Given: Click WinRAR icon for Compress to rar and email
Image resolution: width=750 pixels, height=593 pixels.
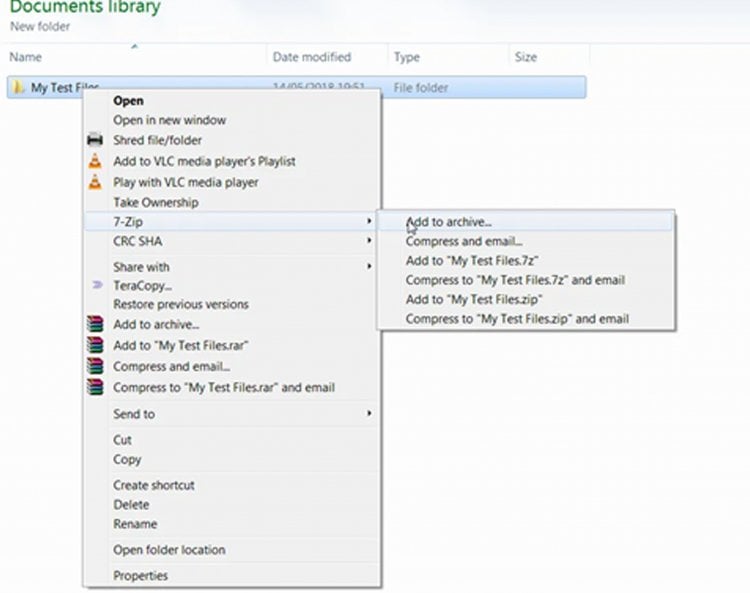Looking at the screenshot, I should tap(95, 387).
